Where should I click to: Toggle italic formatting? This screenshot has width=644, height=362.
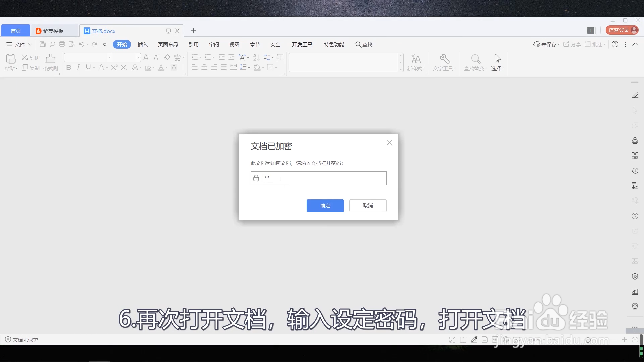tap(78, 68)
